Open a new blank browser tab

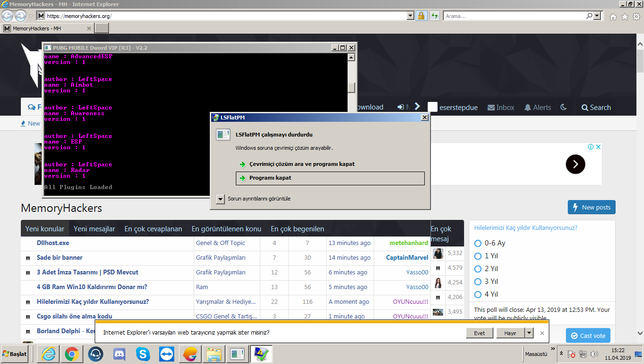[x=102, y=28]
